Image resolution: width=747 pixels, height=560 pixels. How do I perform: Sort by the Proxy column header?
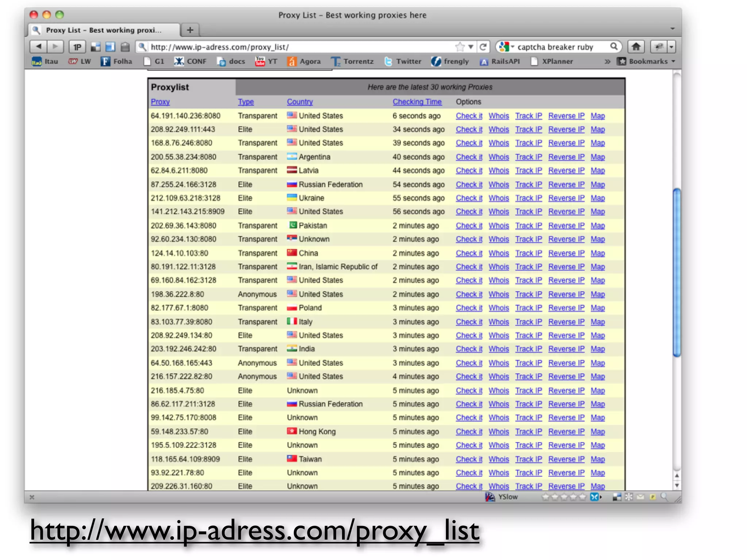tap(160, 102)
